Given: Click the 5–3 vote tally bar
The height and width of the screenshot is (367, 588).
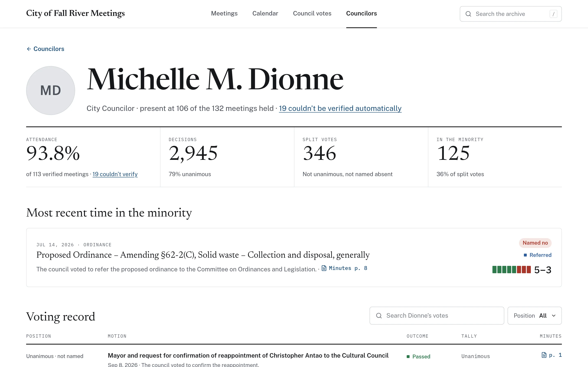Looking at the screenshot, I should 511,270.
